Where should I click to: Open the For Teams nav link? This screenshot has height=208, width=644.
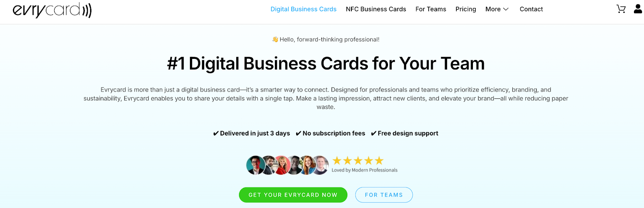click(431, 9)
